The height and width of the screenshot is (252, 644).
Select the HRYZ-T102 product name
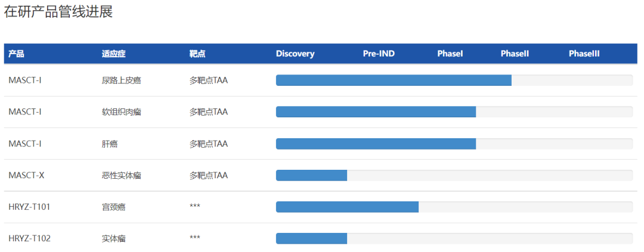tap(29, 238)
